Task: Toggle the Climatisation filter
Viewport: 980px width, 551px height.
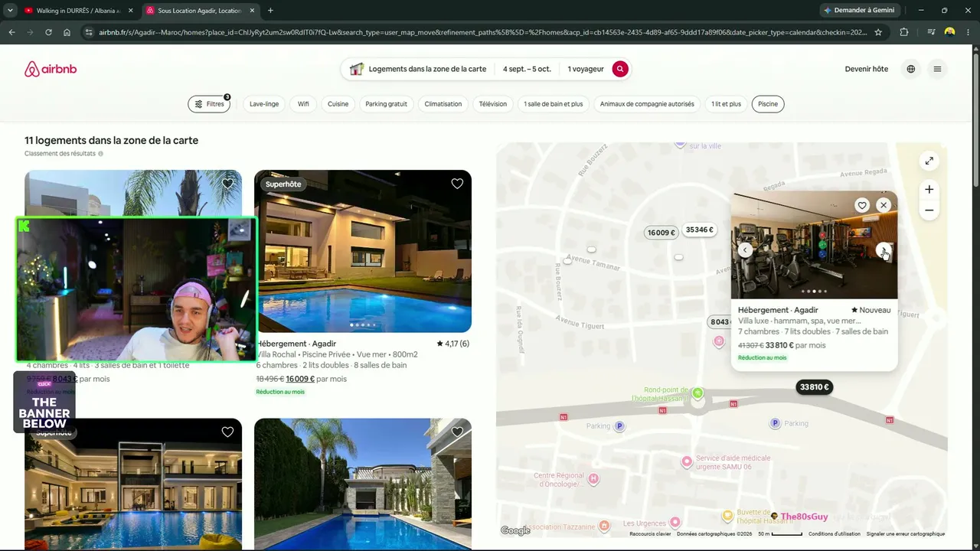Action: tap(443, 104)
